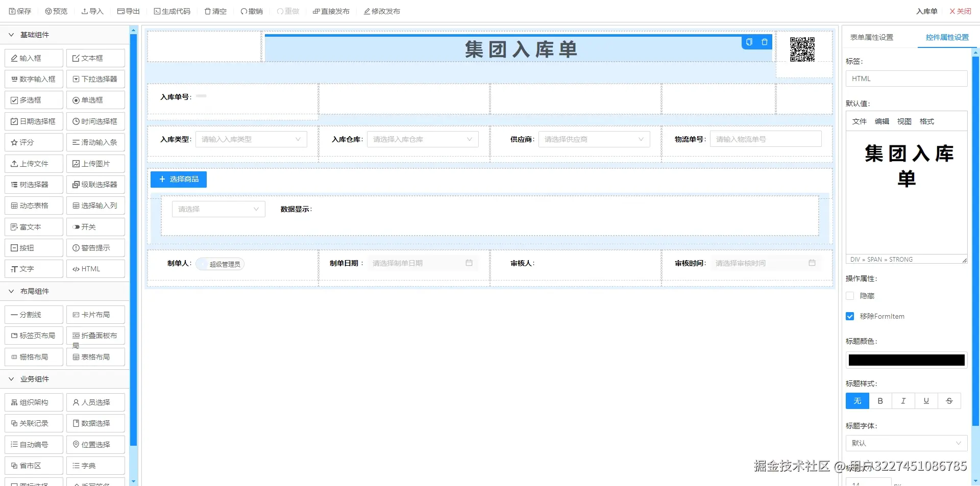Image resolution: width=980 pixels, height=486 pixels.
Task: Click the 选择商品 button
Action: click(x=179, y=180)
